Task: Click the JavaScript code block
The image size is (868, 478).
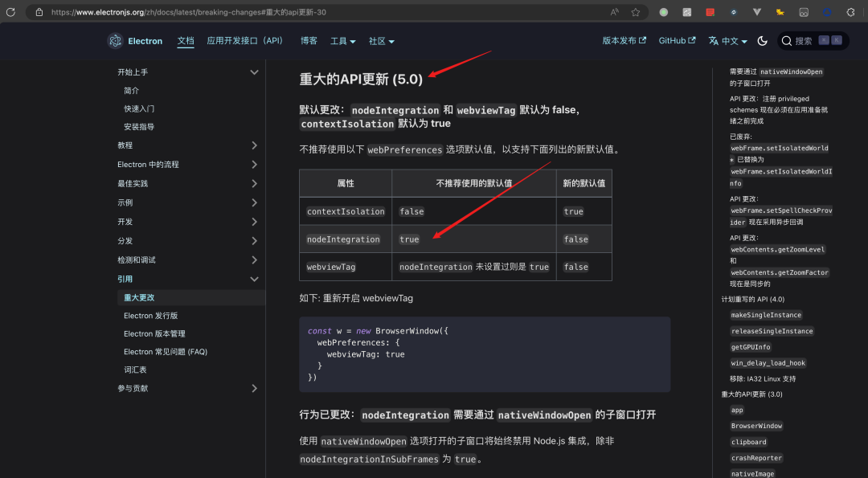Action: click(x=485, y=354)
